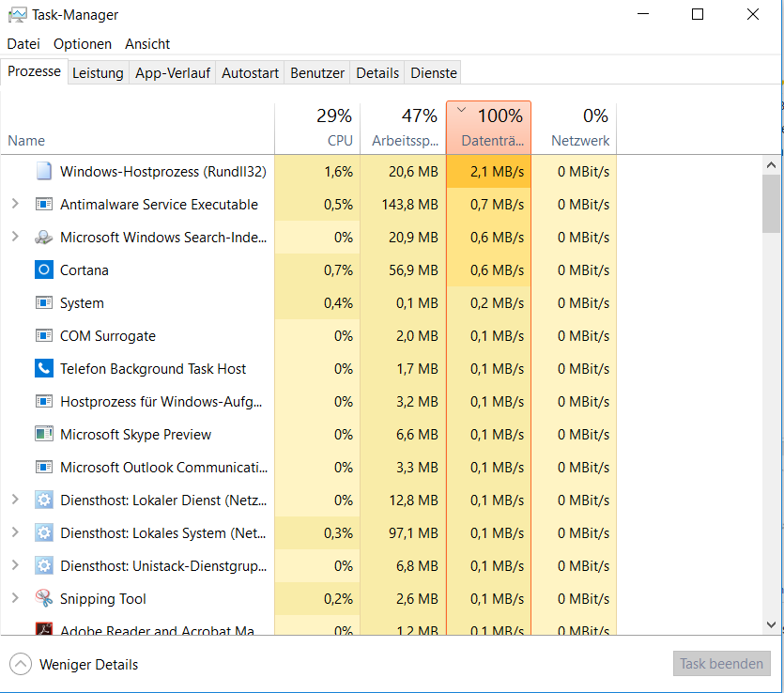Select Microsoft Skype Preview name
The width and height of the screenshot is (784, 693).
tap(135, 435)
